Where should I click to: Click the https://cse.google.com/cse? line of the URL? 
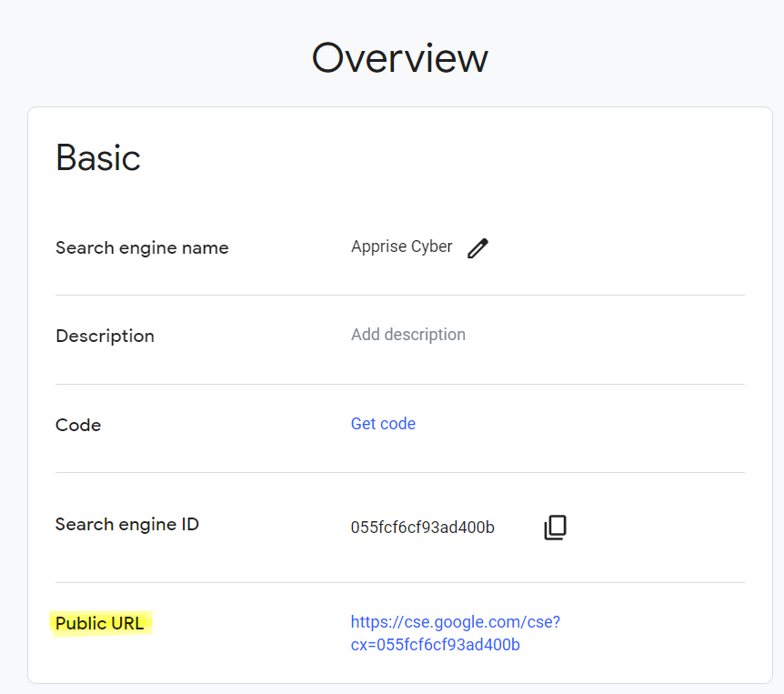(x=455, y=622)
